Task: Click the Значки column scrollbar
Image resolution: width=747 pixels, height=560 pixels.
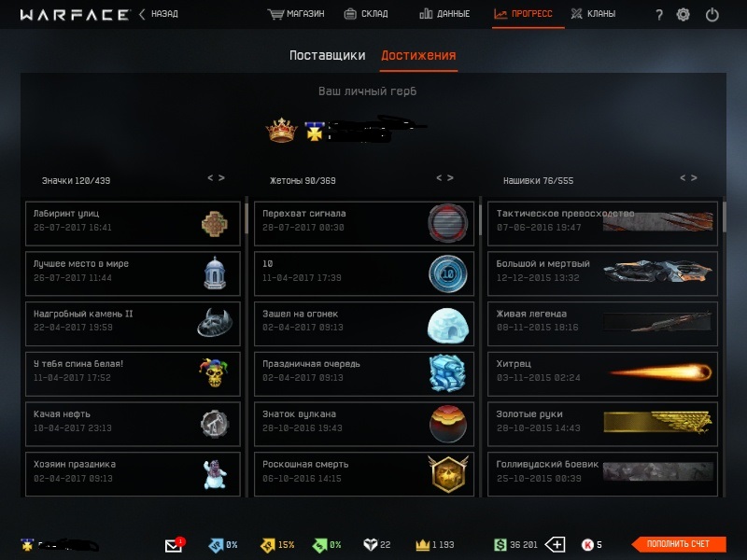Action: click(247, 218)
